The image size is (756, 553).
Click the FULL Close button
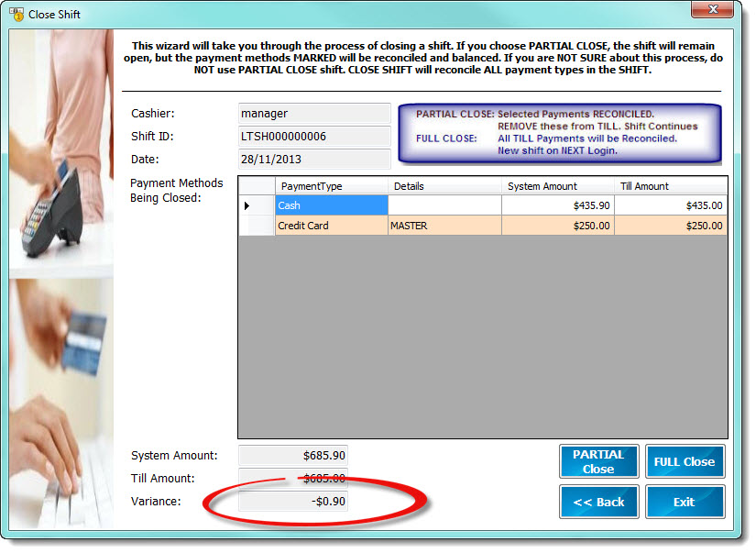coord(685,461)
